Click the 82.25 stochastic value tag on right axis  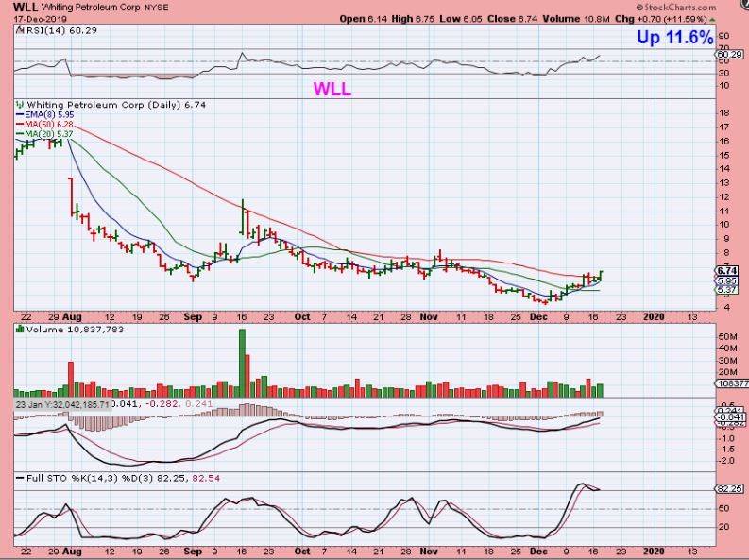tap(729, 489)
